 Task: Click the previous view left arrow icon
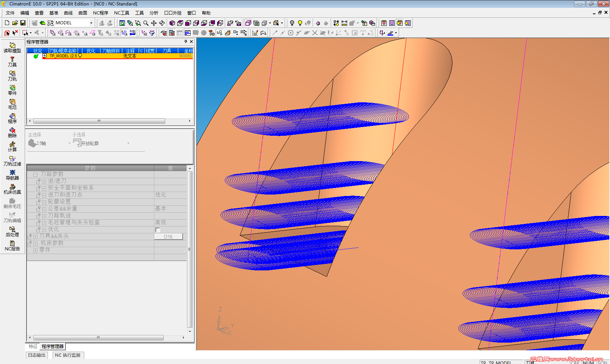318,23
